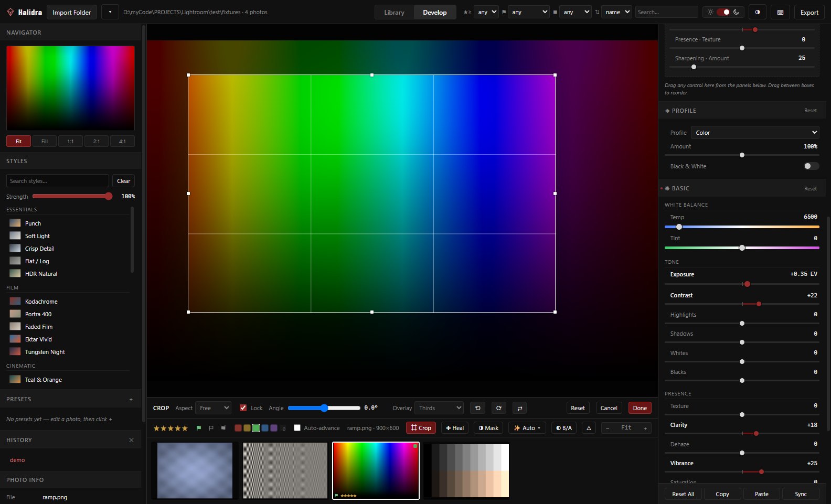Click the Export button
The image size is (831, 504).
click(809, 12)
